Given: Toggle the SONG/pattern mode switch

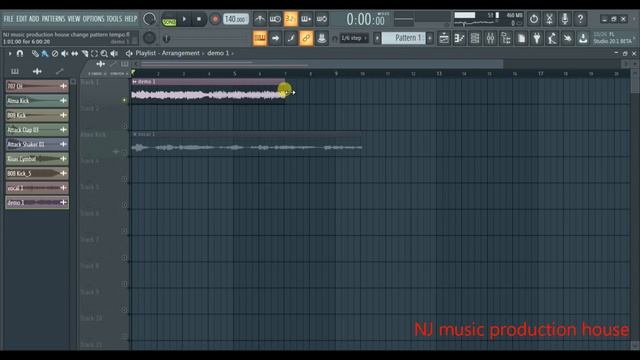Looking at the screenshot, I should coord(169,20).
